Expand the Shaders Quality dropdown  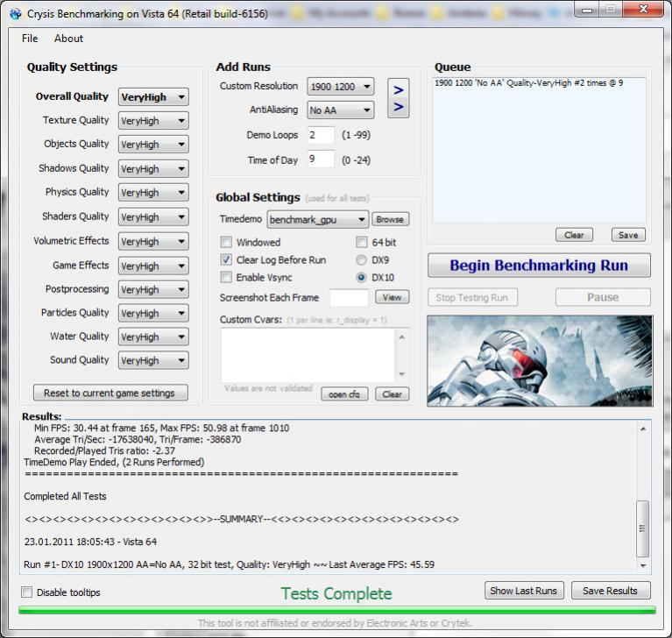tap(153, 216)
